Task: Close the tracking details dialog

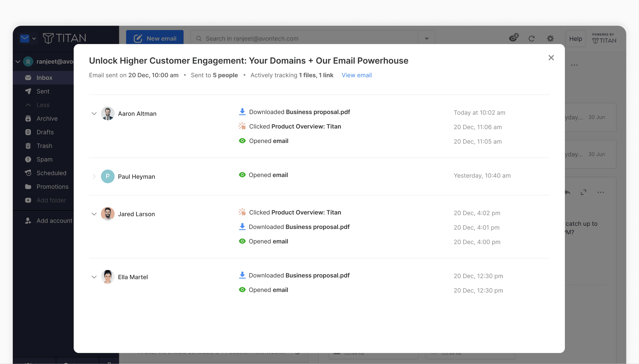Action: [x=551, y=58]
